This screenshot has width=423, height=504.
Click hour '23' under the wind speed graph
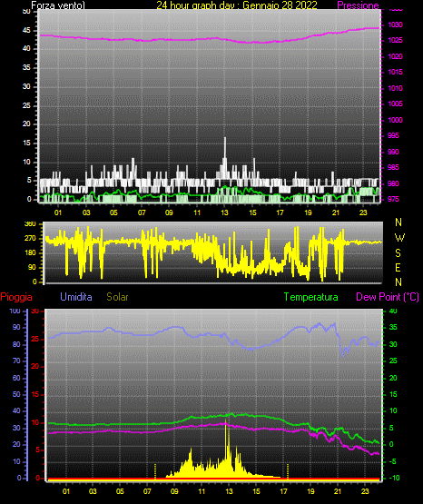pyautogui.click(x=363, y=212)
